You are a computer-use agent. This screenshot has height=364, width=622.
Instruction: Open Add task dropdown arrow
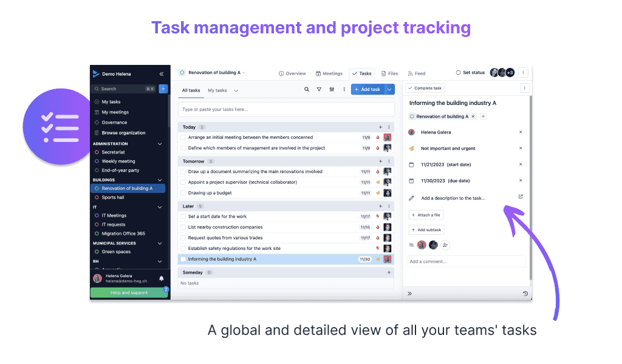tap(389, 90)
